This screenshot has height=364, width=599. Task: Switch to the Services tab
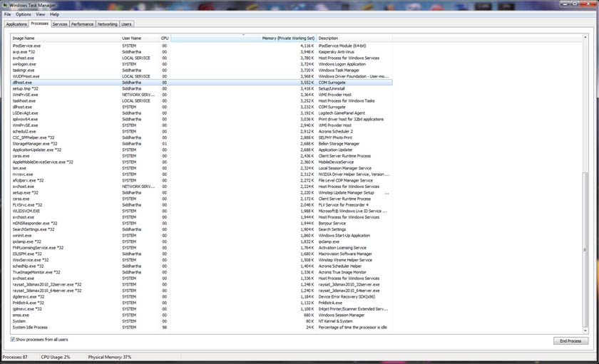click(60, 24)
